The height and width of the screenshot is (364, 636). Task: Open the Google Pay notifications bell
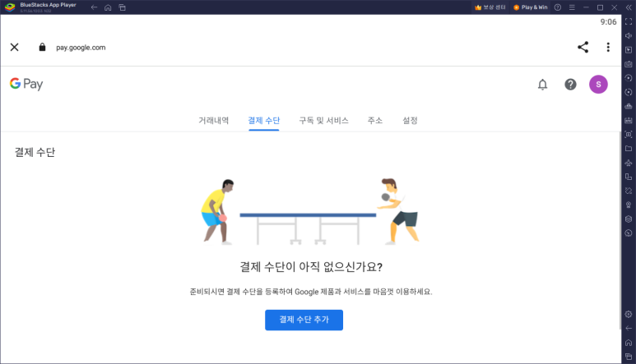(542, 84)
